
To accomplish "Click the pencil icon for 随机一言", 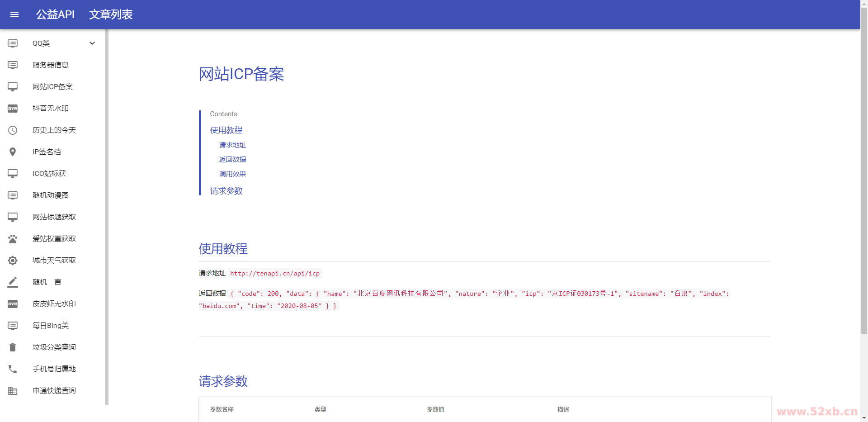I will click(13, 282).
